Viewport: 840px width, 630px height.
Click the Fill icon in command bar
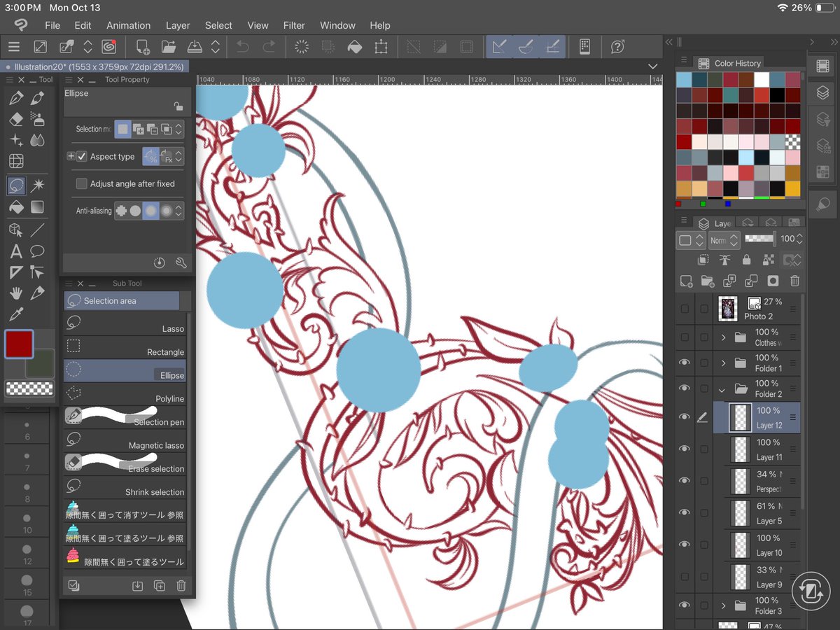click(x=355, y=47)
